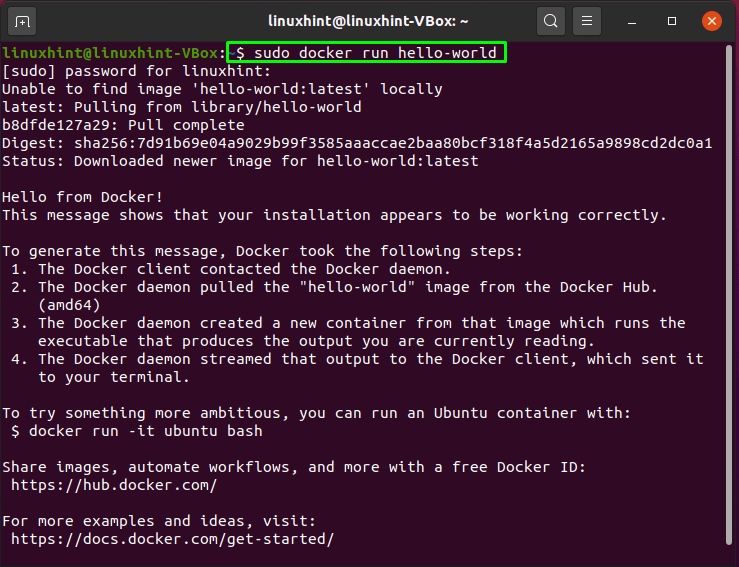The height and width of the screenshot is (567, 739).
Task: Open the terminal search
Action: (x=550, y=21)
